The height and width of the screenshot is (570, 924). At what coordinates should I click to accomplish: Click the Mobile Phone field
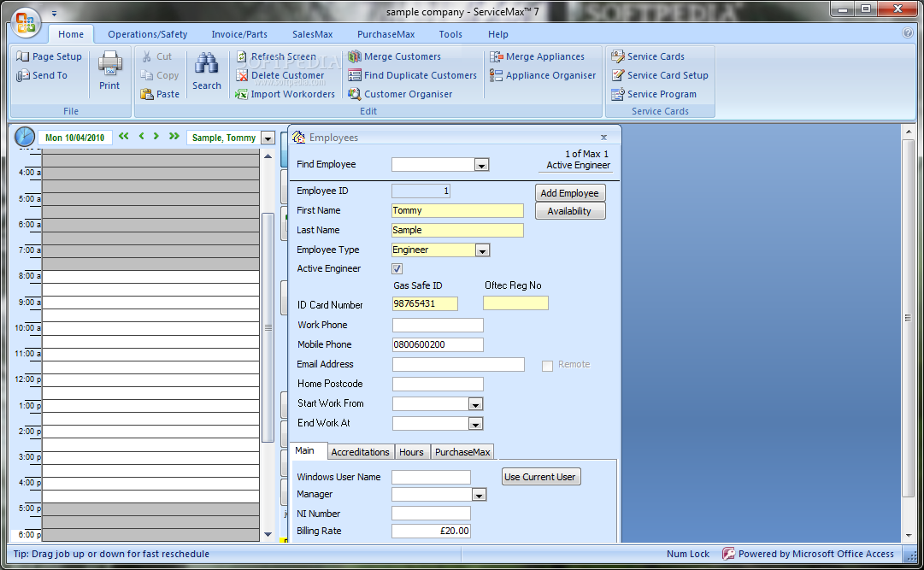coord(438,345)
